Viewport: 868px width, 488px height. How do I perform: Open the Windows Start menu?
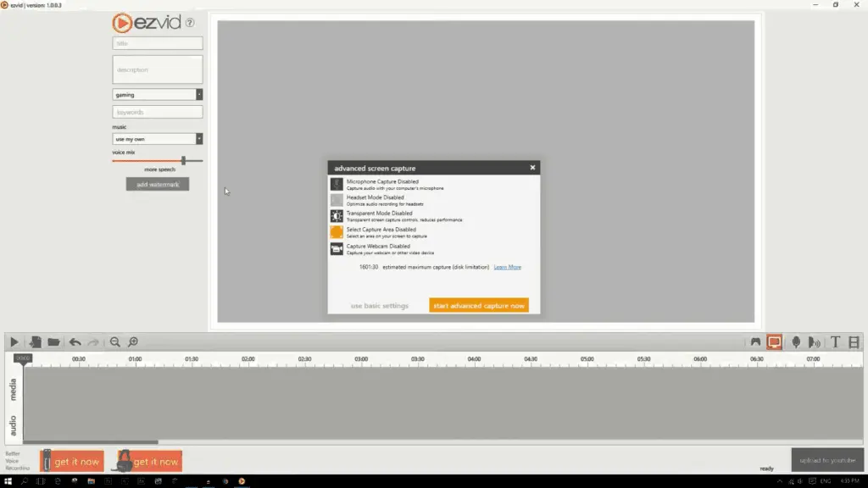point(8,481)
